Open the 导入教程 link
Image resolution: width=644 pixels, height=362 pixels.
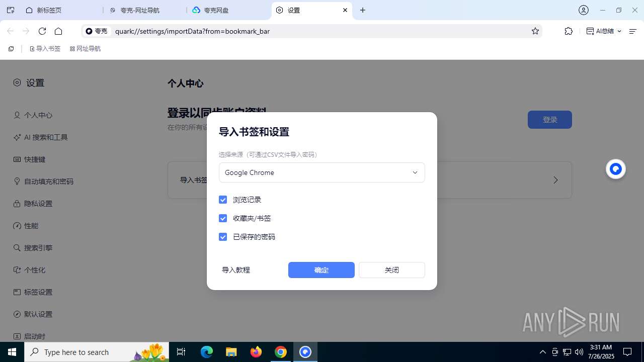coord(236,270)
